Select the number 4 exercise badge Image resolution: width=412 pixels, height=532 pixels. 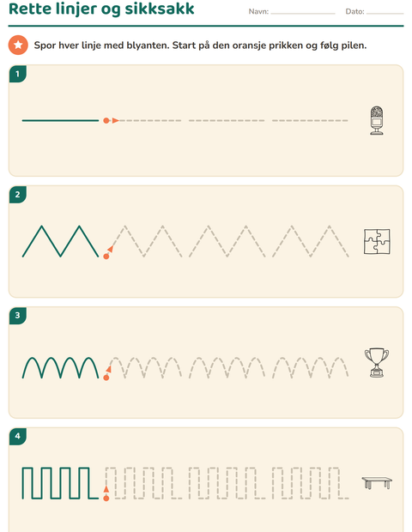click(18, 436)
